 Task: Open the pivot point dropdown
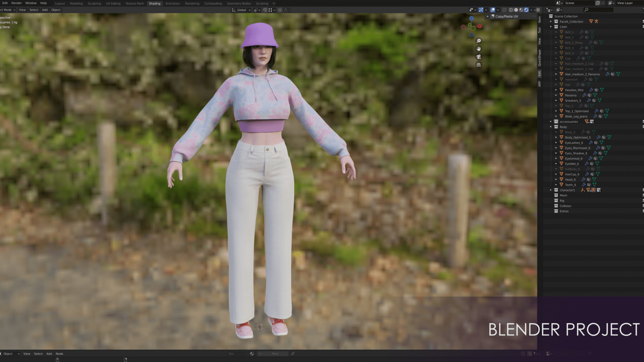[x=257, y=10]
